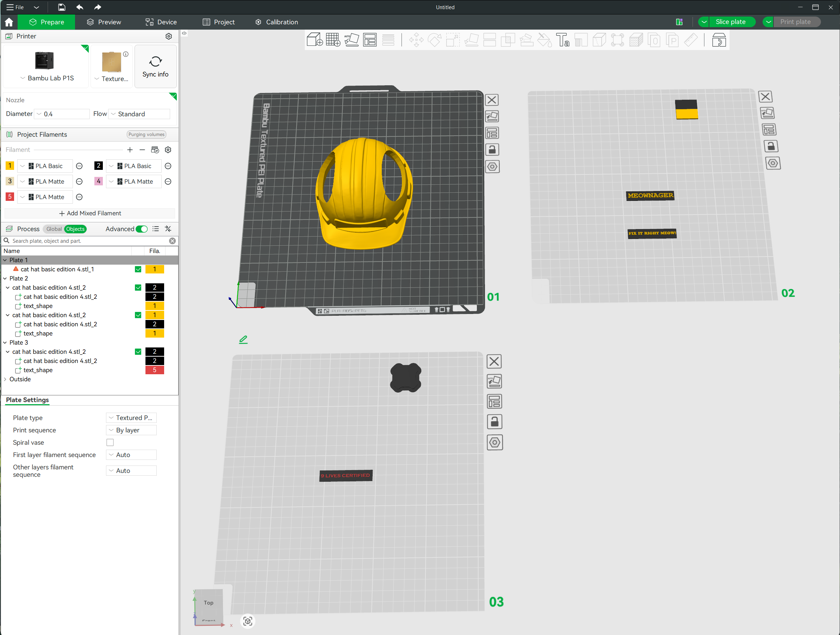Open the Plate type dropdown
Image resolution: width=840 pixels, height=635 pixels.
click(131, 418)
